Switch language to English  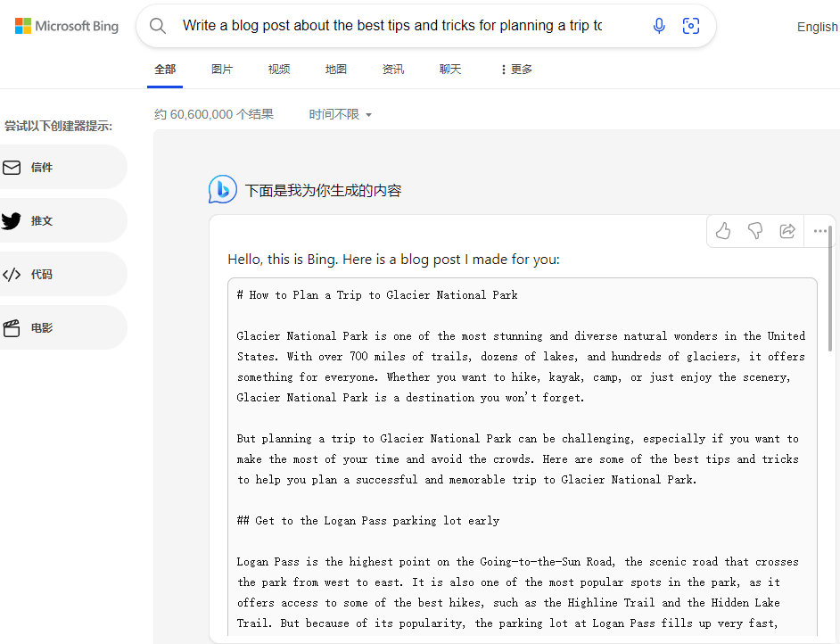(x=818, y=27)
